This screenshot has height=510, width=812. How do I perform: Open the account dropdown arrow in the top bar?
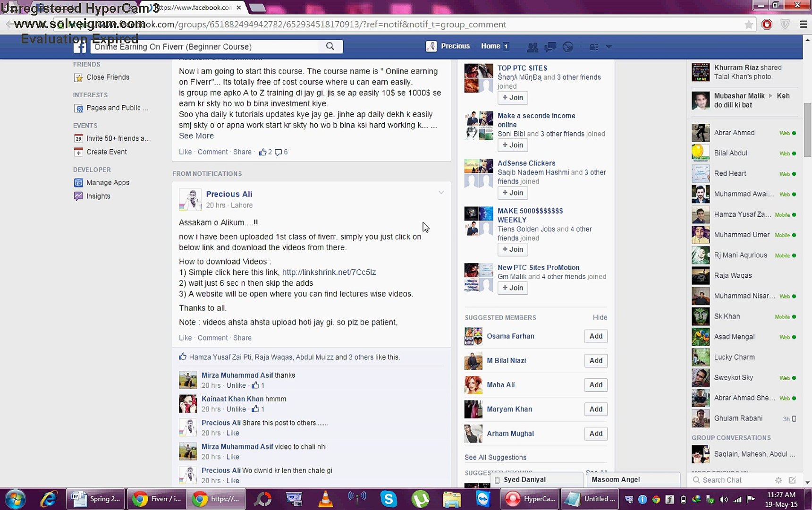pyautogui.click(x=609, y=47)
